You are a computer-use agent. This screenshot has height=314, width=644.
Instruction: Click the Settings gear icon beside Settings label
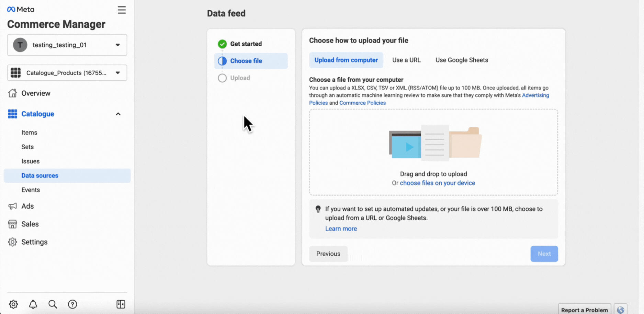click(x=12, y=242)
